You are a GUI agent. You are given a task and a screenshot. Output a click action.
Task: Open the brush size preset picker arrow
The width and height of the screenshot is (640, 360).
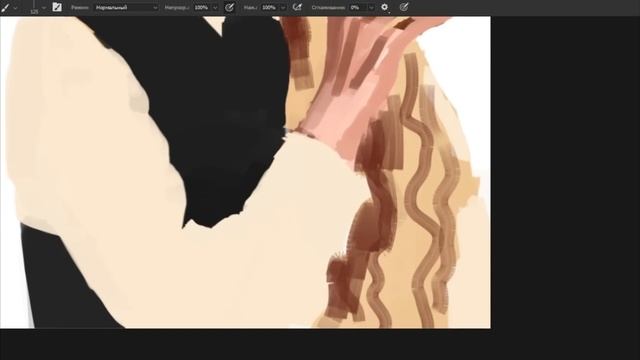44,8
